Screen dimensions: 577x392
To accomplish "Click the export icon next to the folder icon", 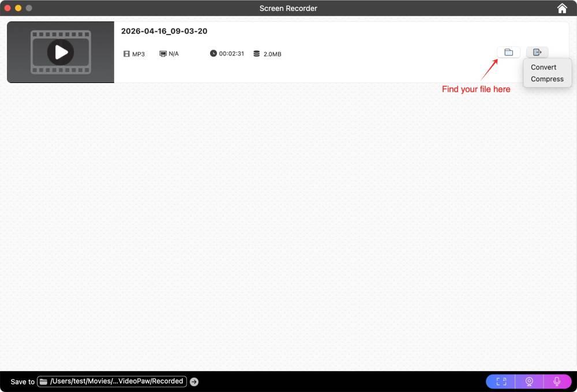I will 537,52.
